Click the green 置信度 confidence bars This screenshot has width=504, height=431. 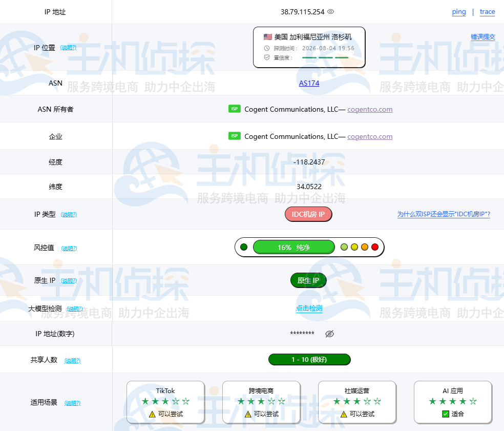325,57
